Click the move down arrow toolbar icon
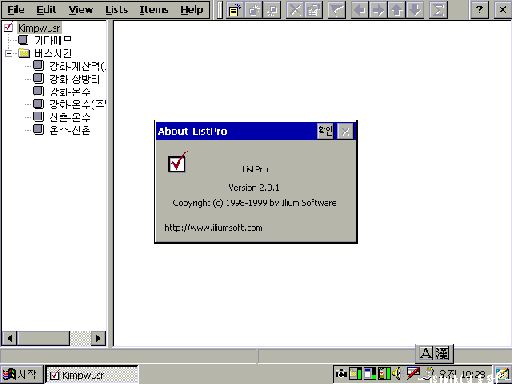 click(415, 10)
